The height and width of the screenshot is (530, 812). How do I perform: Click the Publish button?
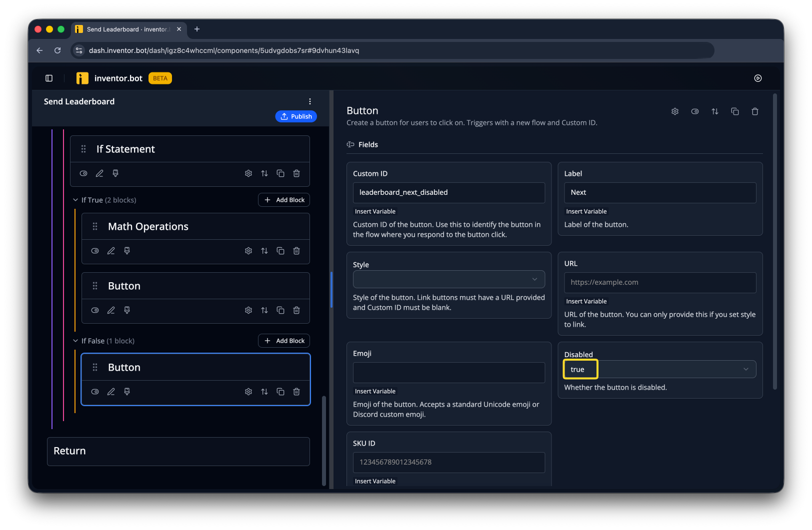[296, 116]
